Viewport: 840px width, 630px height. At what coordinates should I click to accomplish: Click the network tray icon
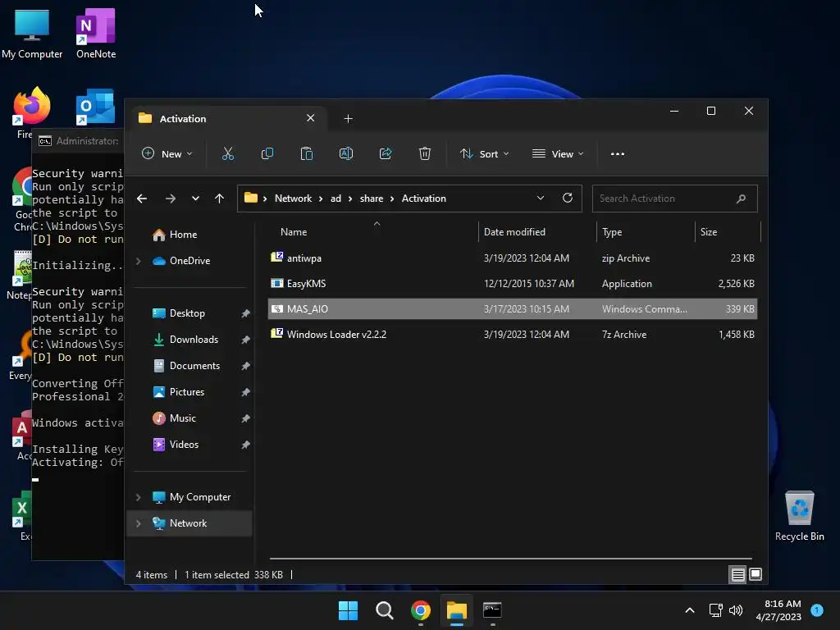715,610
